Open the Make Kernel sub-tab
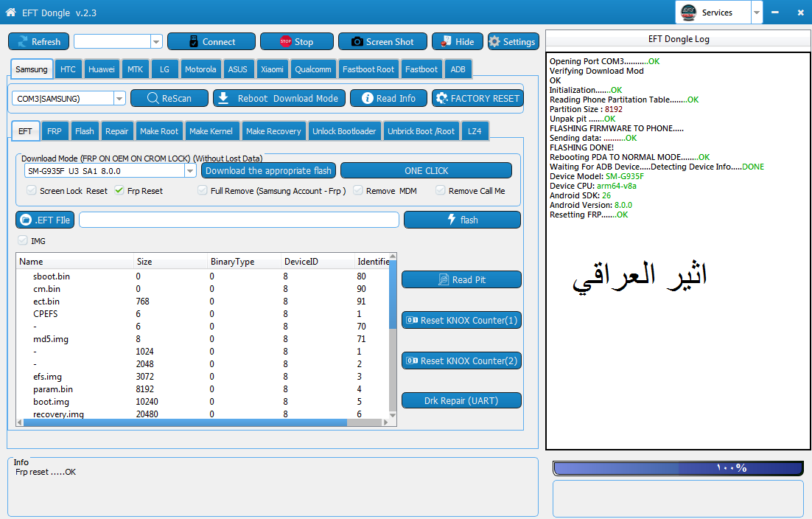Screen dimensions: 812x519 pos(211,131)
